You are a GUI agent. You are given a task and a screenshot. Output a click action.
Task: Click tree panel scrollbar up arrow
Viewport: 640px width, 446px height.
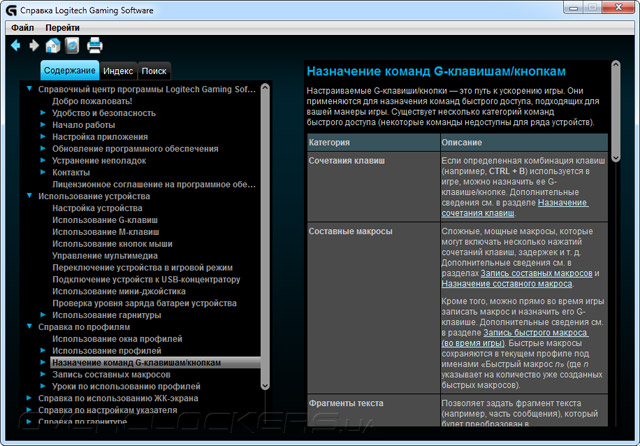[265, 87]
